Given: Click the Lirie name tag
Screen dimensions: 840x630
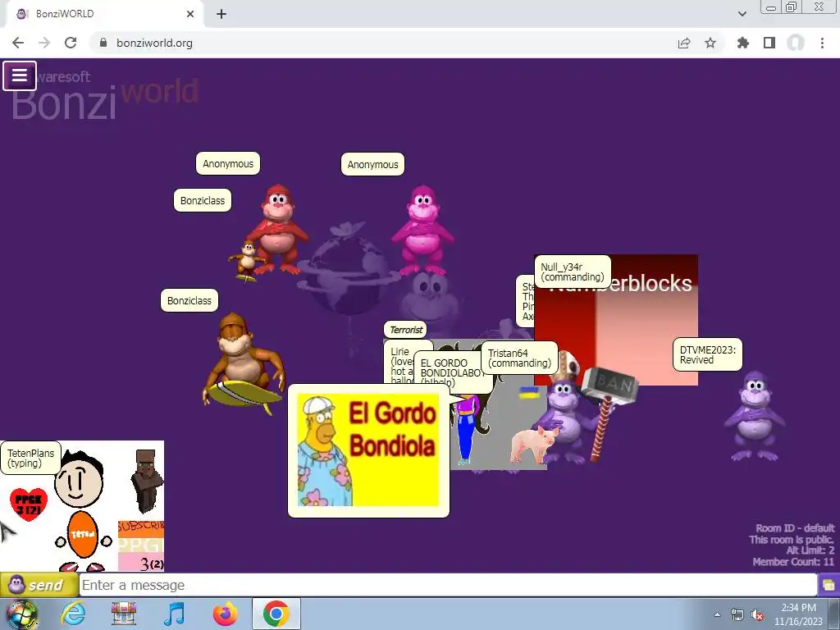Looking at the screenshot, I should 399,362.
